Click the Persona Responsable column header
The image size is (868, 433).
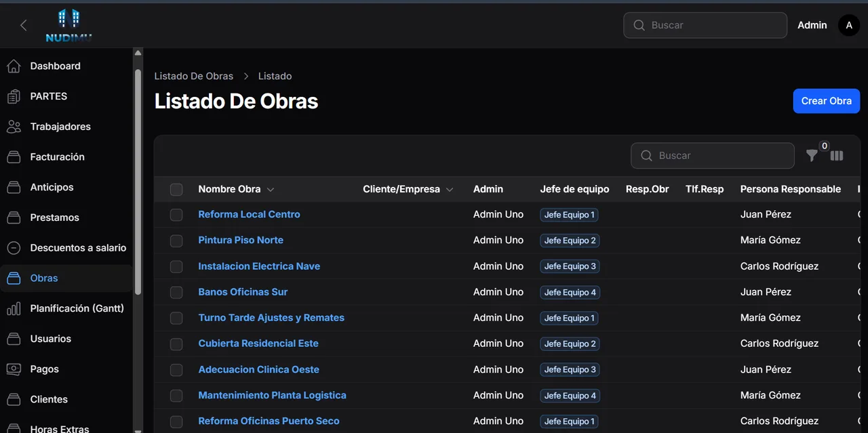coord(791,189)
